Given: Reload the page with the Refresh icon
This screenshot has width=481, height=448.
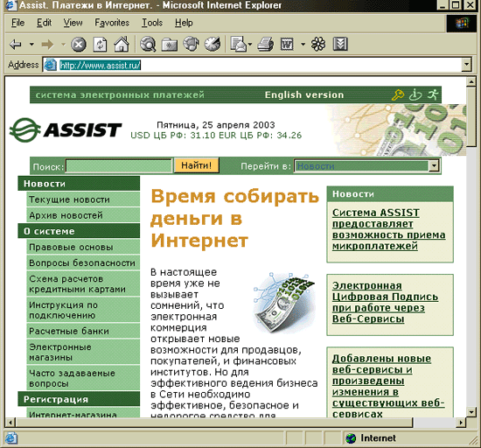Looking at the screenshot, I should click(x=101, y=45).
